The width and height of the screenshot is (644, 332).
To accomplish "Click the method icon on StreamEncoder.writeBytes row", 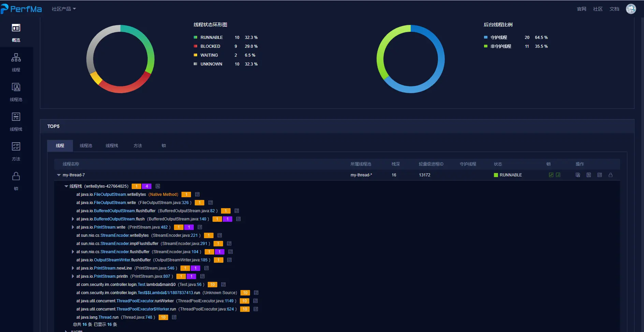I will pyautogui.click(x=220, y=235).
